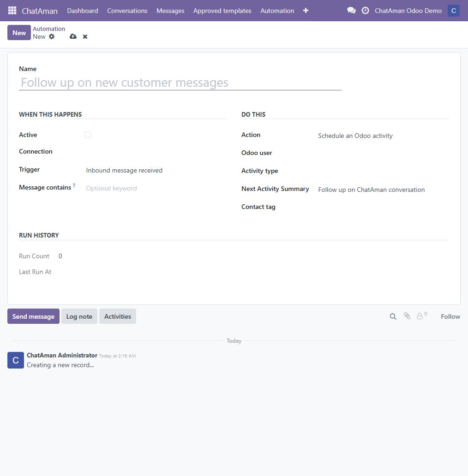The image size is (468, 476).
Task: Open the apps grid menu icon
Action: pyautogui.click(x=12, y=11)
